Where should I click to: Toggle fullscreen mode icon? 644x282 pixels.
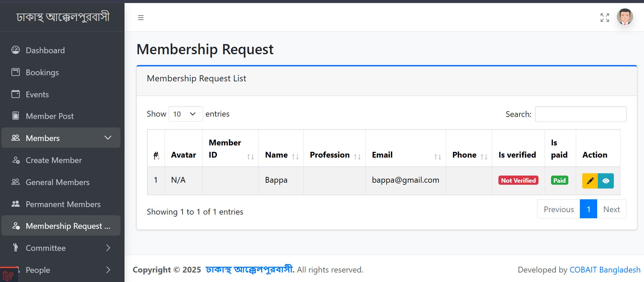click(x=605, y=18)
